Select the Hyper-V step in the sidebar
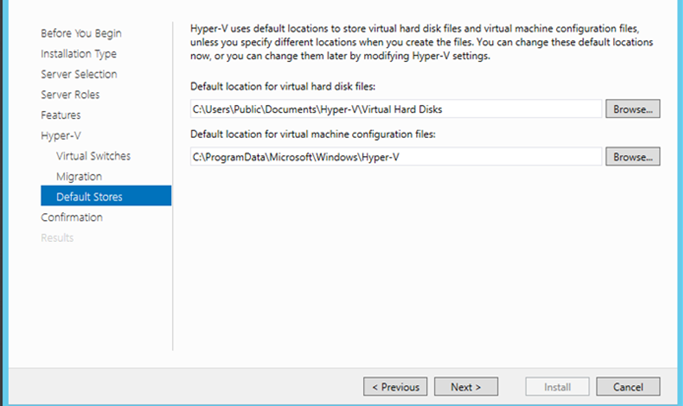Image resolution: width=683 pixels, height=406 pixels. tap(61, 135)
